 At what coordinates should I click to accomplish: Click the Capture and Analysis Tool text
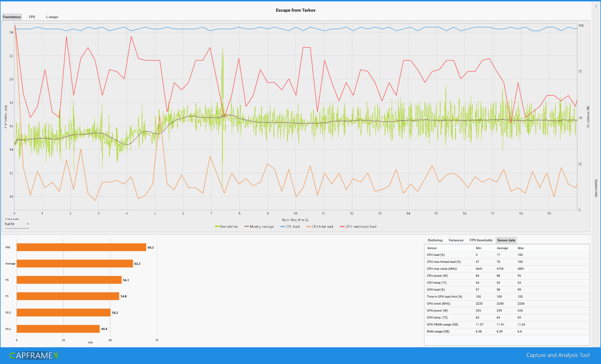coord(558,355)
